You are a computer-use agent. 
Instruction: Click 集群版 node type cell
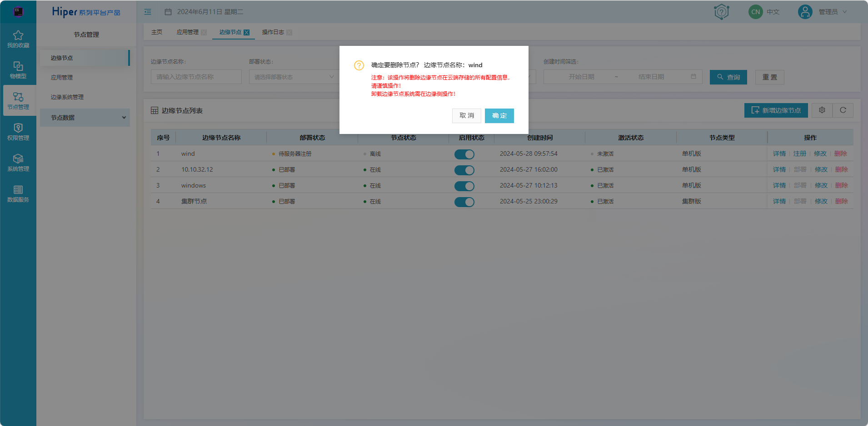click(x=692, y=202)
